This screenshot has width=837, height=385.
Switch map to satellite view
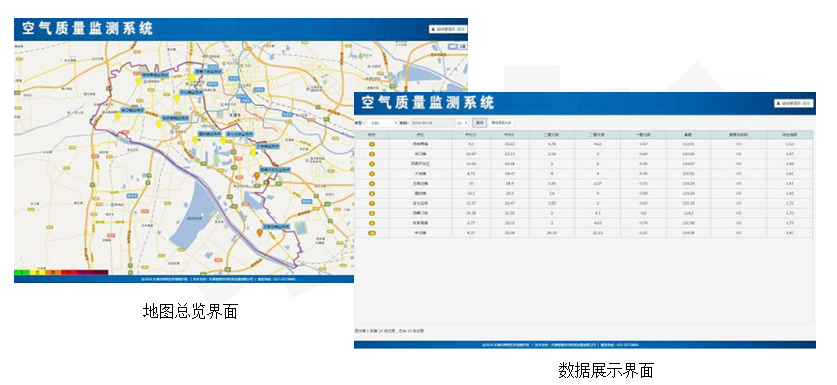(463, 47)
